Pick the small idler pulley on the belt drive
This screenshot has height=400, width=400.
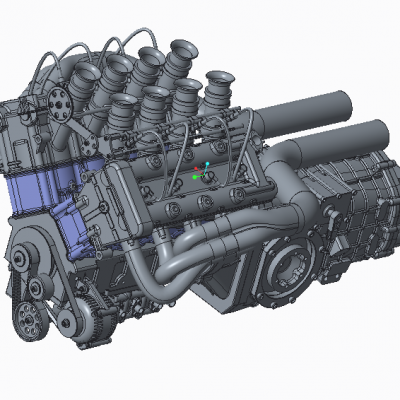[x=39, y=287]
